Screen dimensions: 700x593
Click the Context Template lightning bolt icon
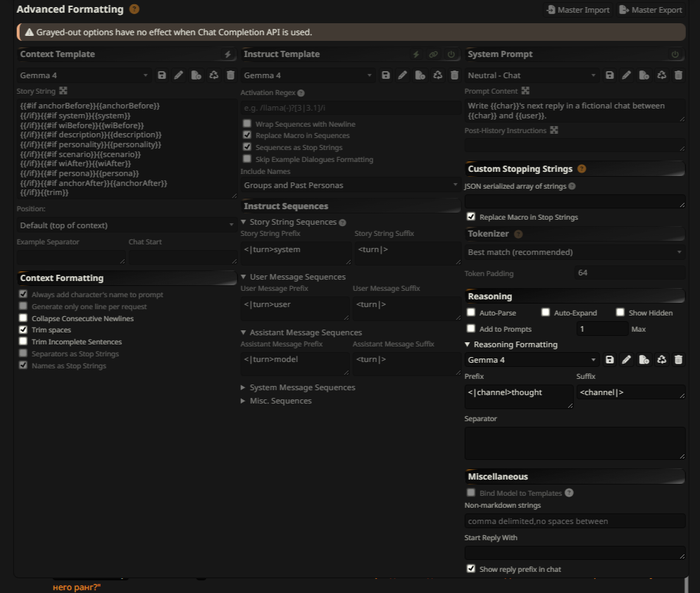click(x=227, y=54)
